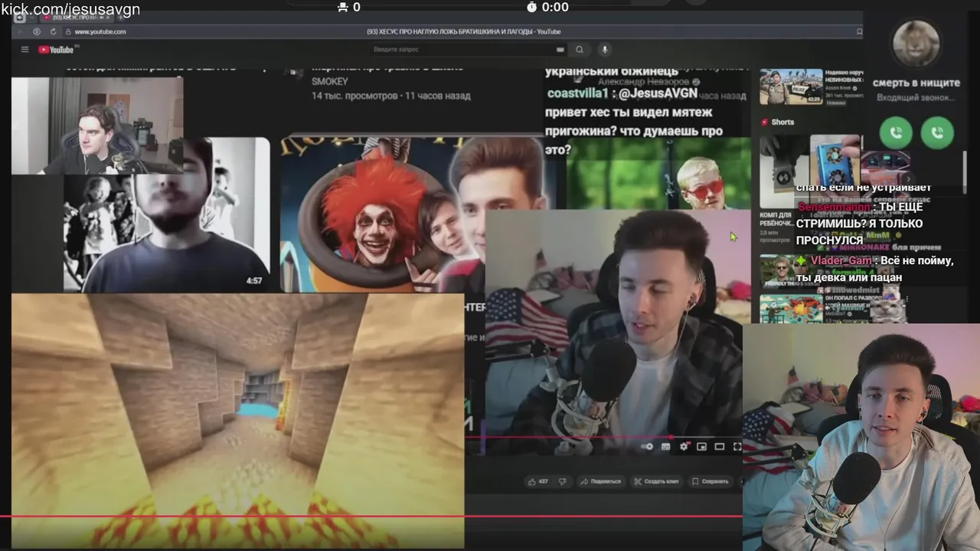
Task: Open the on-screen keyboard icon in search box
Action: click(560, 50)
